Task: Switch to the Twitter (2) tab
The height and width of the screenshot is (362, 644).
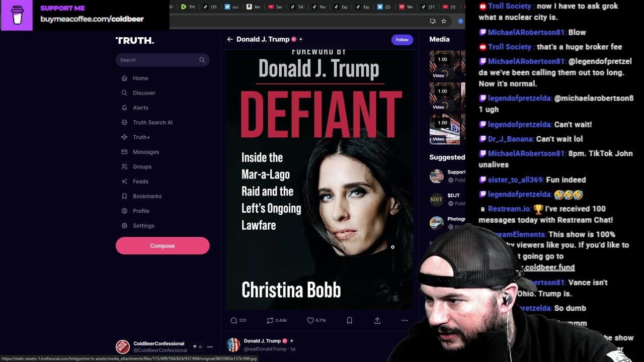Action: pyautogui.click(x=384, y=7)
